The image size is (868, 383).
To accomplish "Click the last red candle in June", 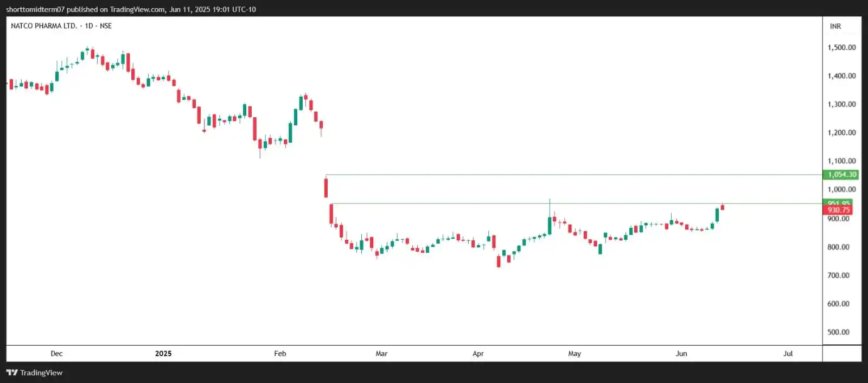I will [x=723, y=207].
